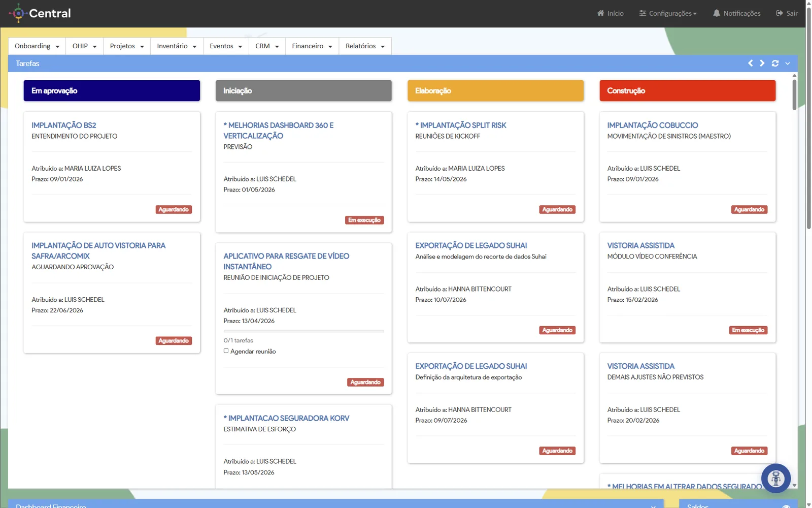Open the Relatórios menu
Viewport: 812px width, 508px height.
(365, 46)
